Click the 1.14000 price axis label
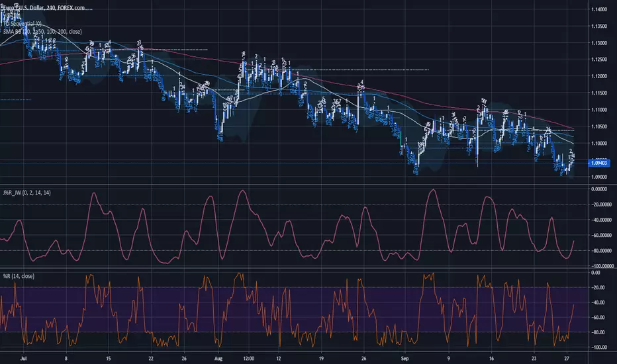 (602, 10)
